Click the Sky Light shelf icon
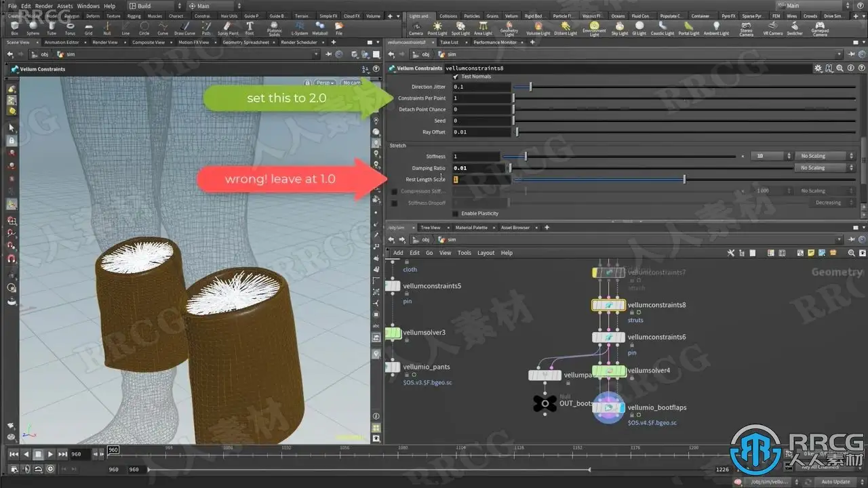The height and width of the screenshot is (488, 868). (x=620, y=28)
